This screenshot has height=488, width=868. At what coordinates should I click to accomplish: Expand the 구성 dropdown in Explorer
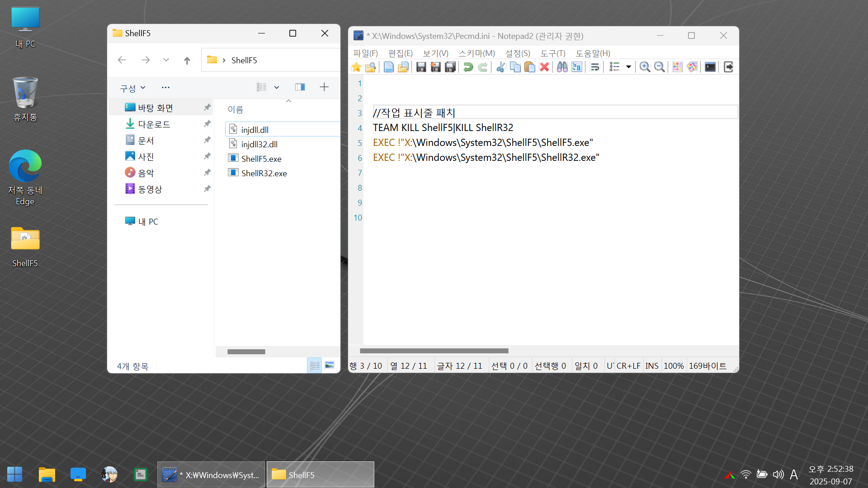(132, 88)
